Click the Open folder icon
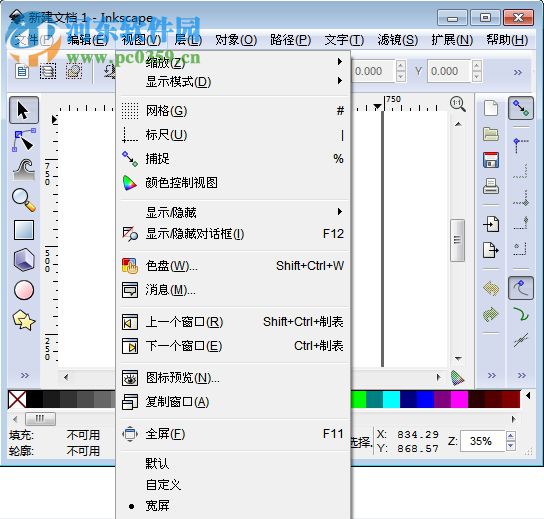 [x=491, y=134]
